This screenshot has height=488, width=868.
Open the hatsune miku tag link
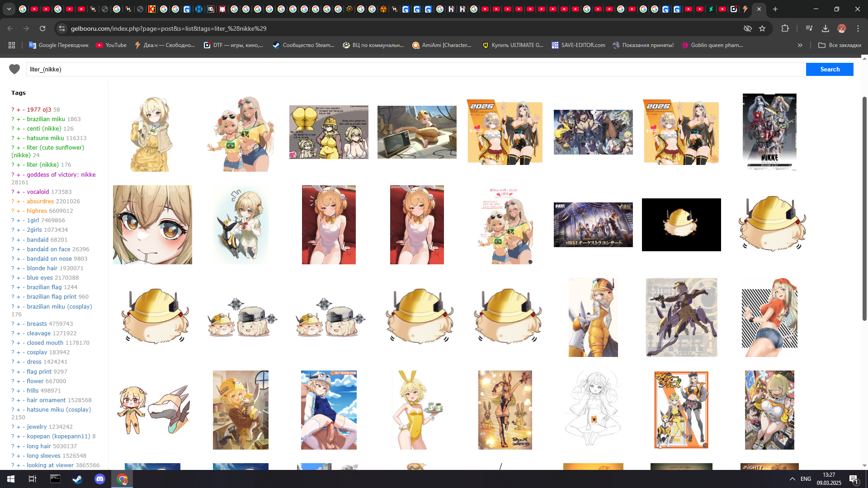(45, 138)
